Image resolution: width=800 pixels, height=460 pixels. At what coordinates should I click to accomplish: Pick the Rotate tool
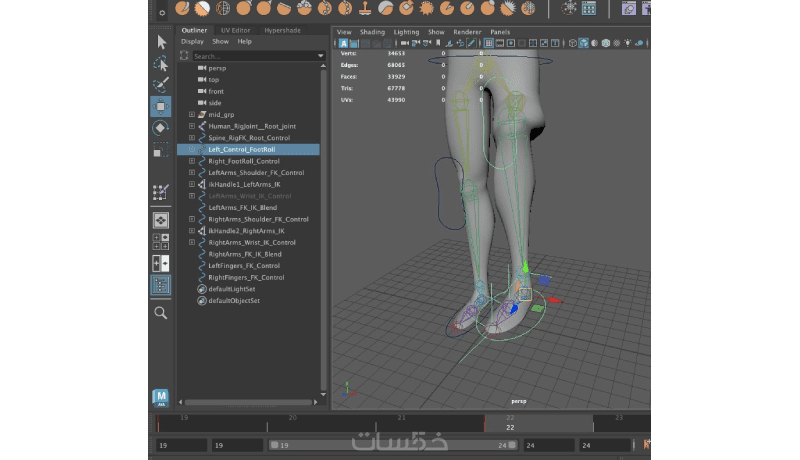[x=160, y=128]
